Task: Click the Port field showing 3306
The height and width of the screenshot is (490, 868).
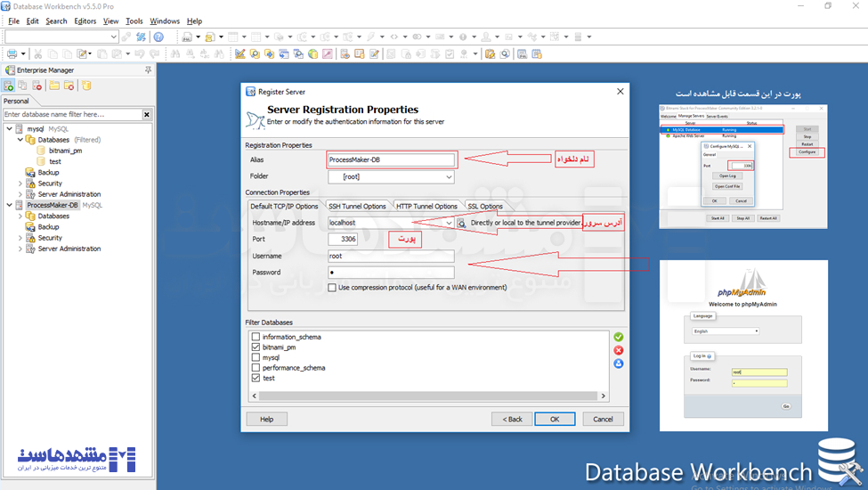Action: [343, 239]
